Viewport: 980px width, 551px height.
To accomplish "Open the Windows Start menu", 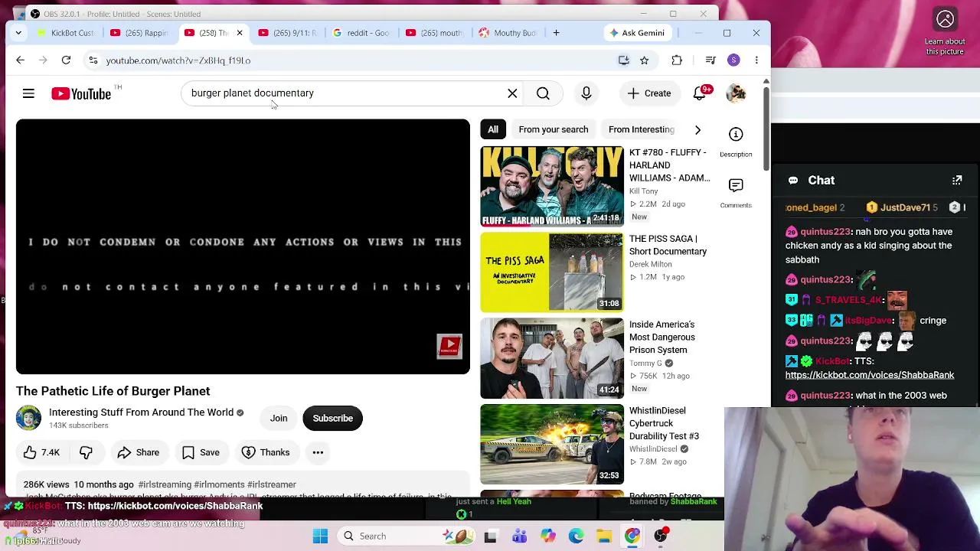I will pyautogui.click(x=321, y=536).
